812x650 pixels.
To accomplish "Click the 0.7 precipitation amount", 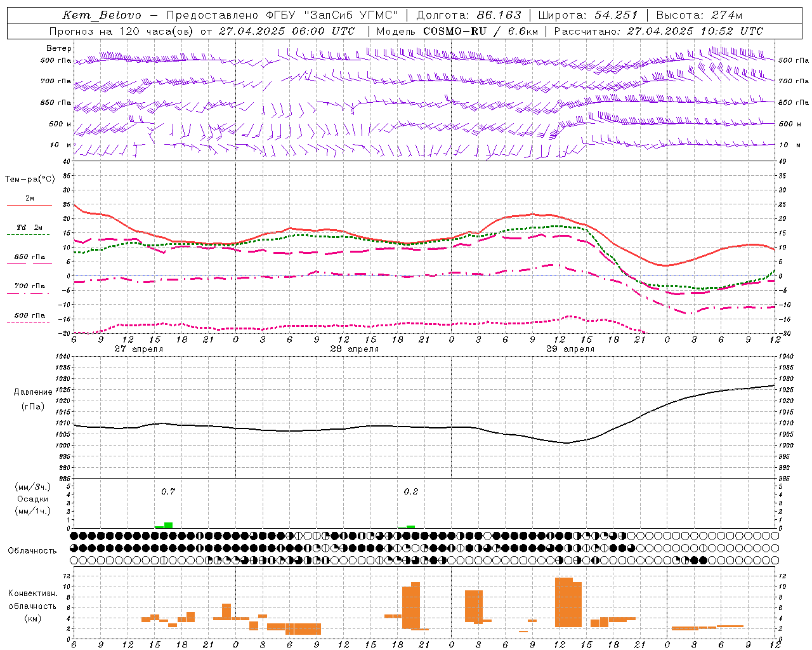I will point(168,492).
